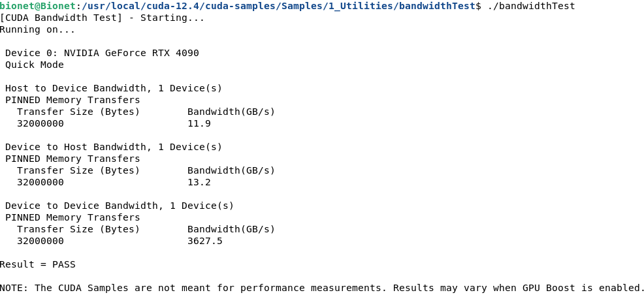
Task: Click the 11.9 bandwidth value
Action: click(x=199, y=123)
